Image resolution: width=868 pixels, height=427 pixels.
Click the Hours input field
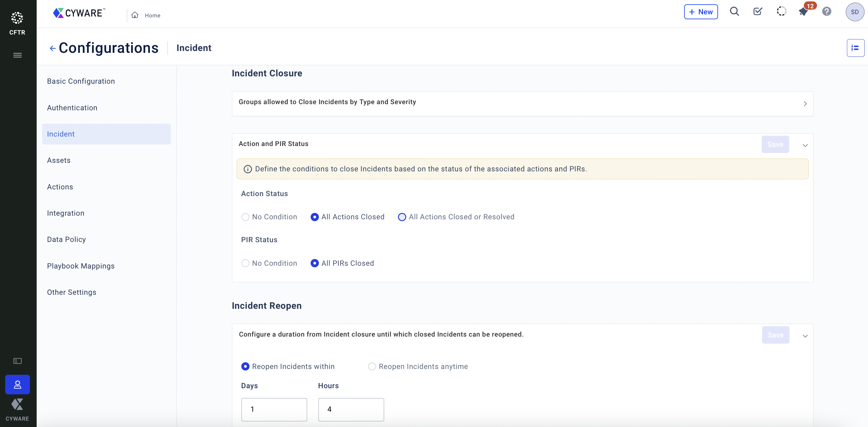(x=351, y=410)
